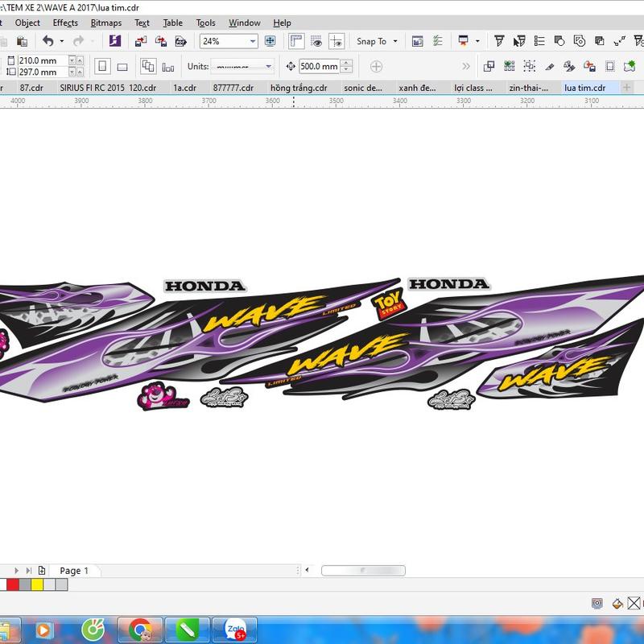The image size is (644, 644).
Task: Click the fill bucket icon in status bar
Action: 617,603
